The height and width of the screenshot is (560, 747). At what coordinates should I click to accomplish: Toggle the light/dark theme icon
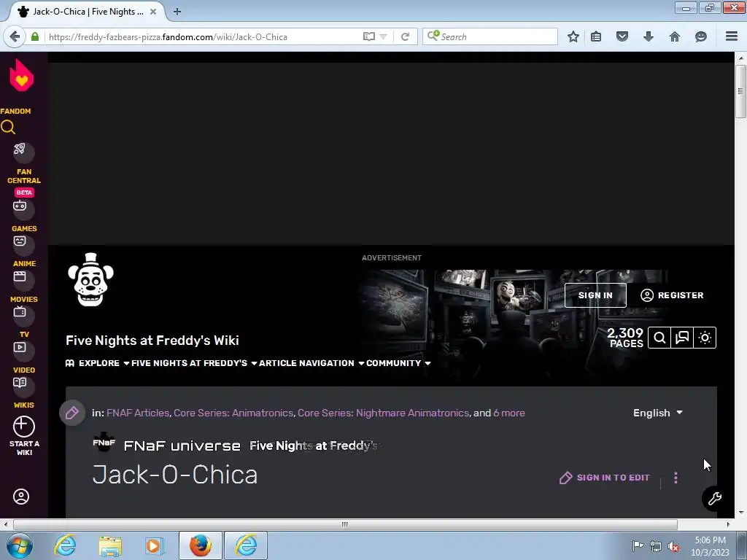(x=705, y=338)
